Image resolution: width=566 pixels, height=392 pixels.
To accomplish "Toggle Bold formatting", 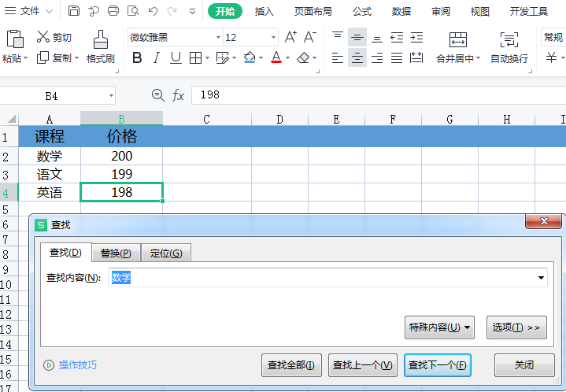I will 137,57.
